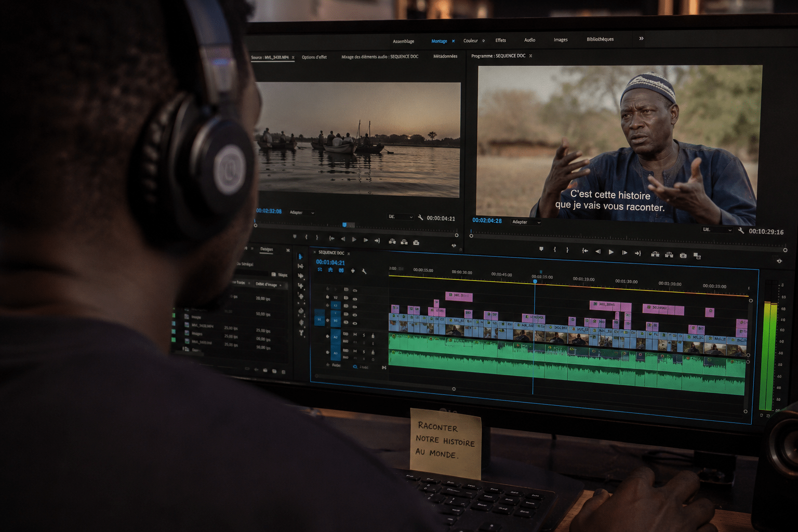Click Mark In in Program monitor
Viewport: 798px width, 532px height.
pos(555,250)
